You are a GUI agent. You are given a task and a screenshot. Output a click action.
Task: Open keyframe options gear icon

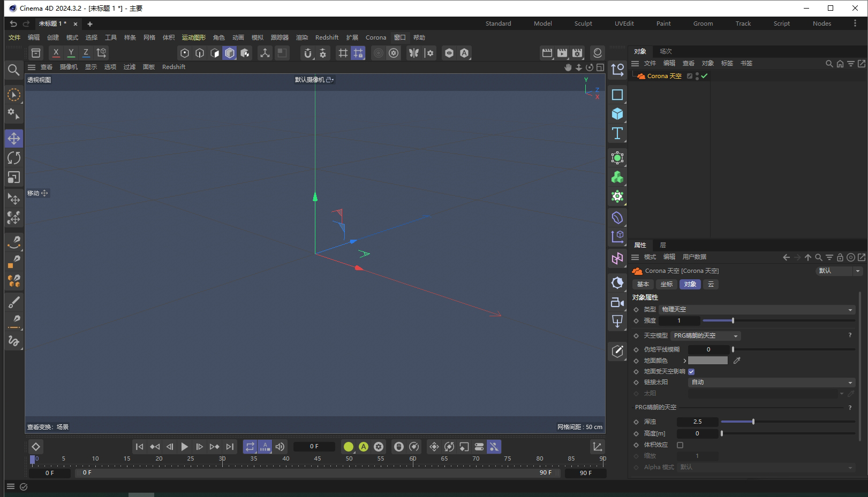coord(379,447)
